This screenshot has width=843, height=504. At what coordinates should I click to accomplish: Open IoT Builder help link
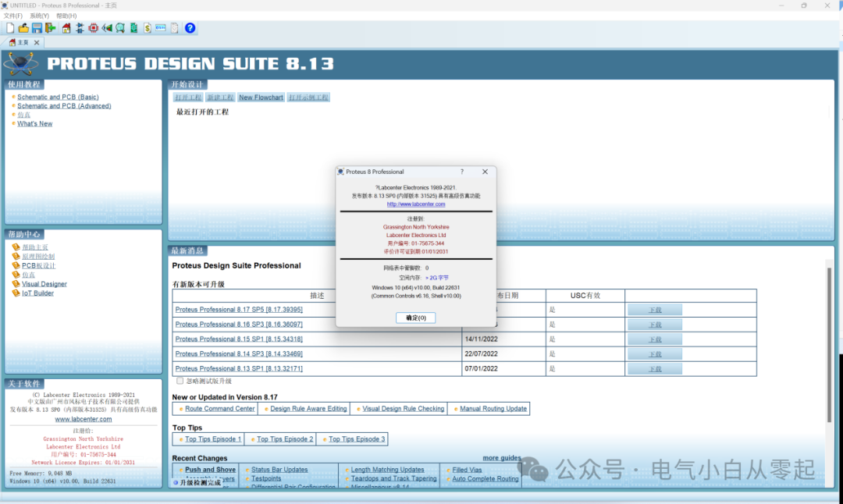[37, 293]
